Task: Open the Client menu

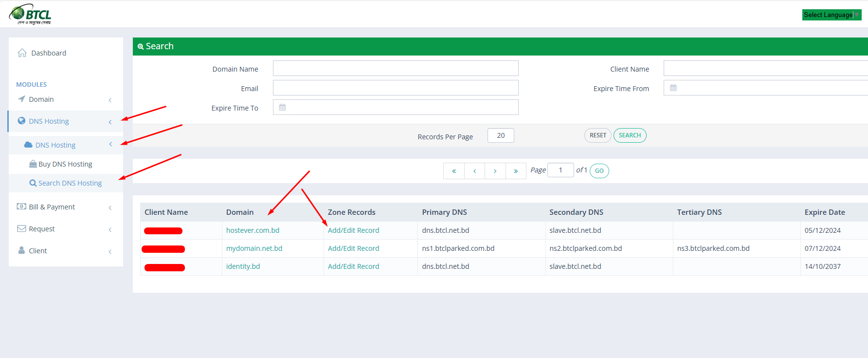Action: tap(38, 251)
